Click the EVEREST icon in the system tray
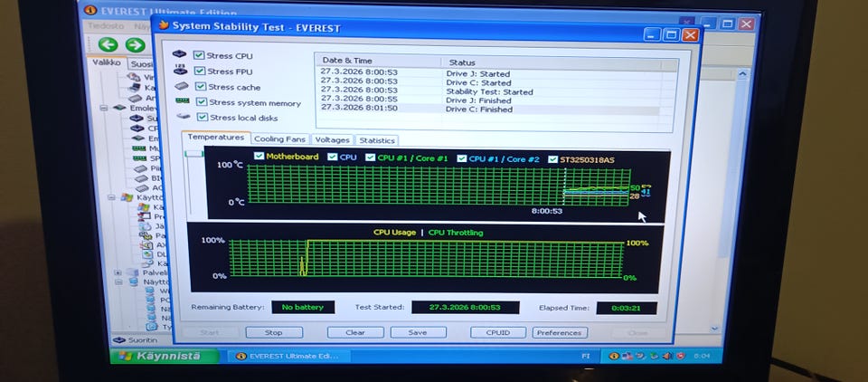The width and height of the screenshot is (868, 382). (613, 356)
